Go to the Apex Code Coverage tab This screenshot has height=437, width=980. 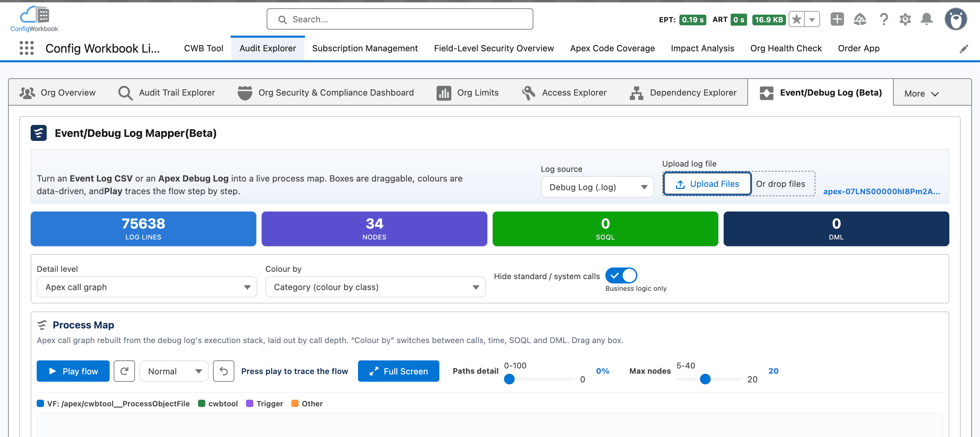[x=612, y=48]
